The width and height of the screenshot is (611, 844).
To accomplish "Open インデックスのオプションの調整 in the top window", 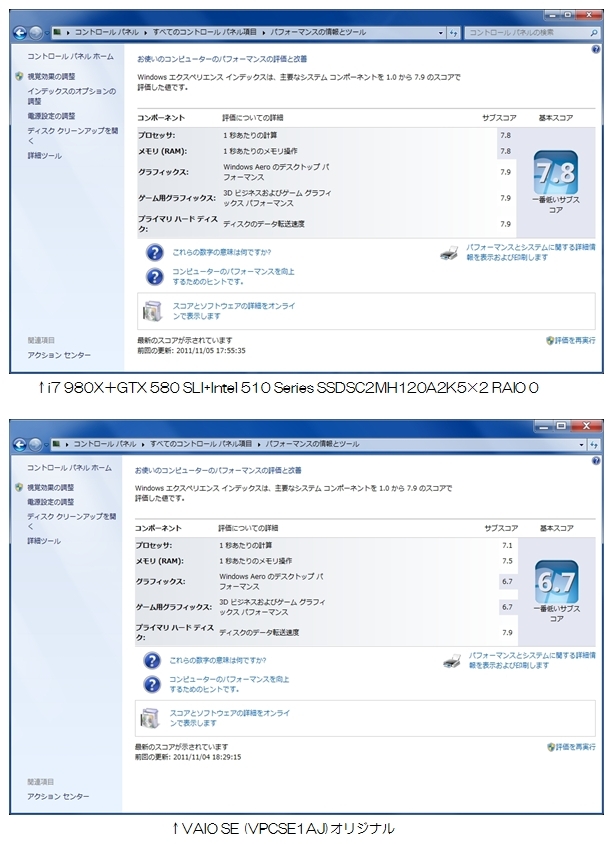I will 72,96.
